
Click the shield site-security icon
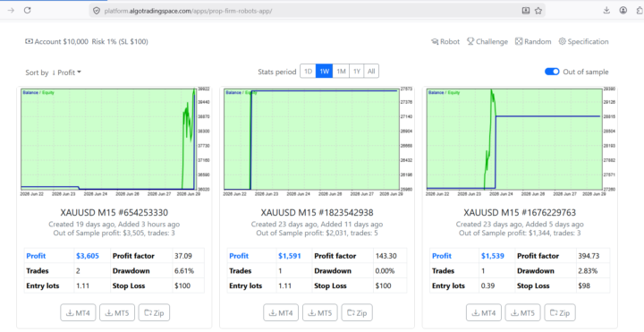tap(97, 11)
